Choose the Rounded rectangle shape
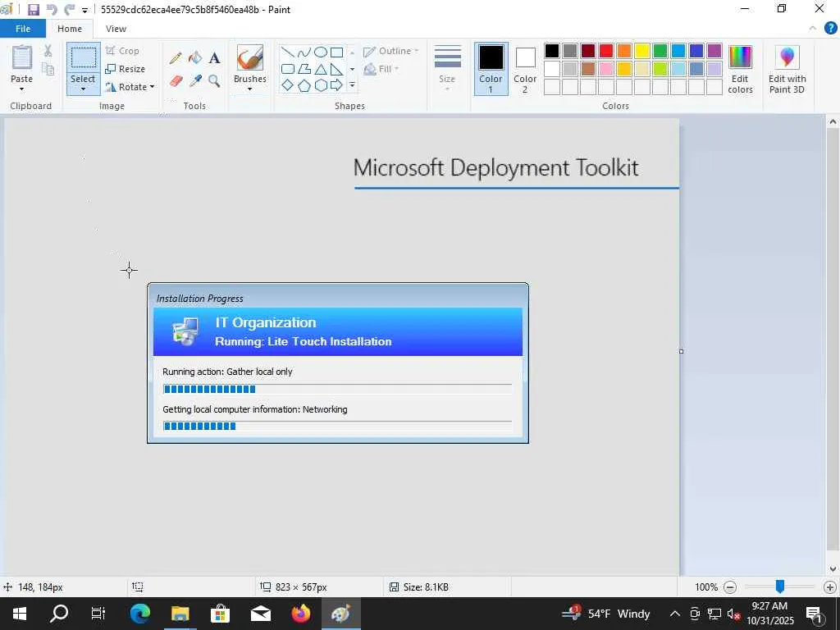 click(x=288, y=69)
